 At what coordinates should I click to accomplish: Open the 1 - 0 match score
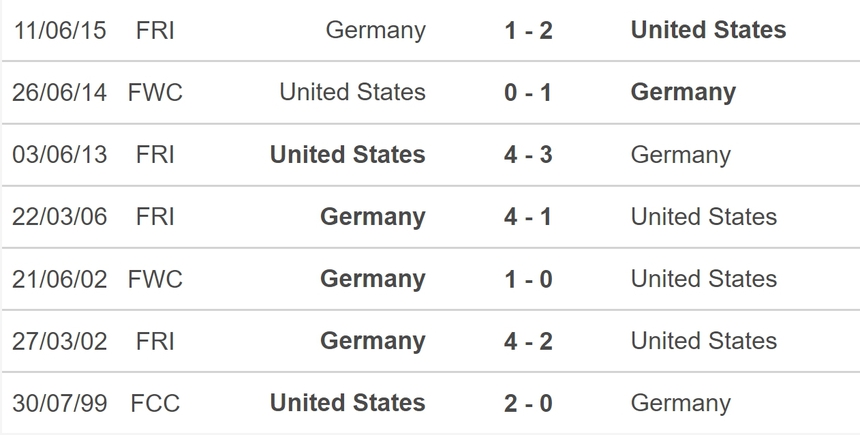point(528,279)
